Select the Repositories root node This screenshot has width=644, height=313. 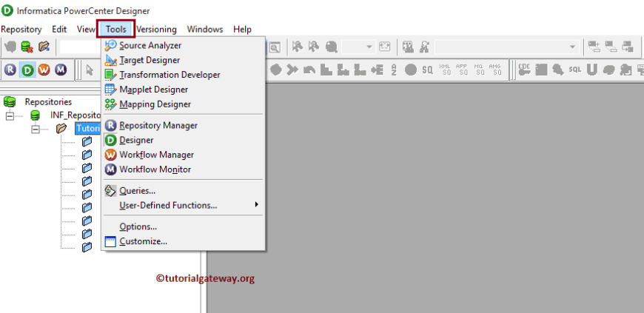48,102
